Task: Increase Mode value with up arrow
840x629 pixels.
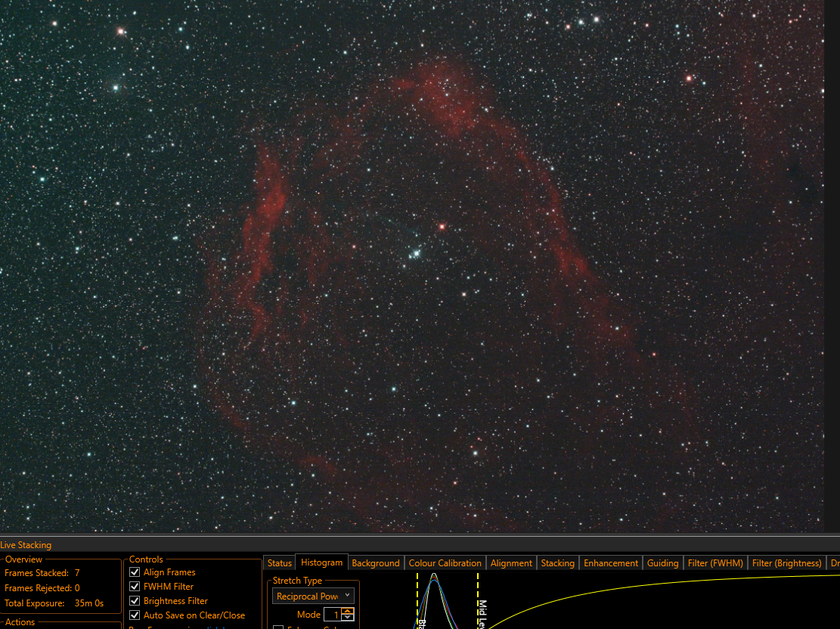Action: pos(348,612)
